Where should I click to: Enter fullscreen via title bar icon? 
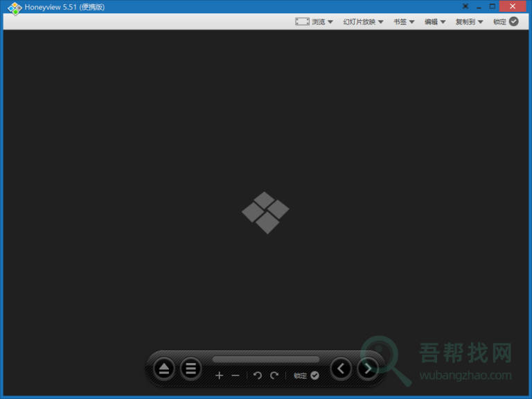[465, 6]
